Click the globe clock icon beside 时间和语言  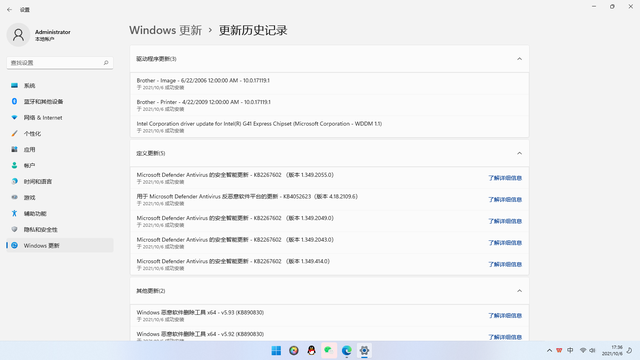pyautogui.click(x=14, y=181)
